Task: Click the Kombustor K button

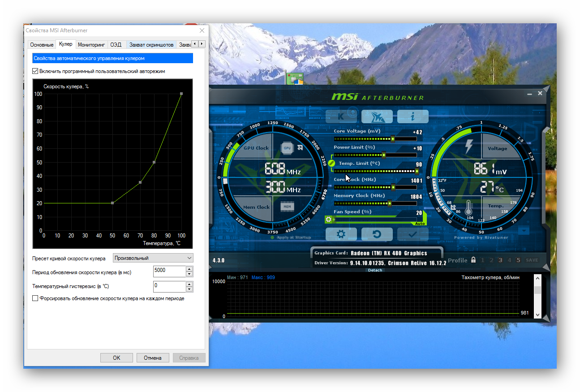Action: tap(341, 116)
